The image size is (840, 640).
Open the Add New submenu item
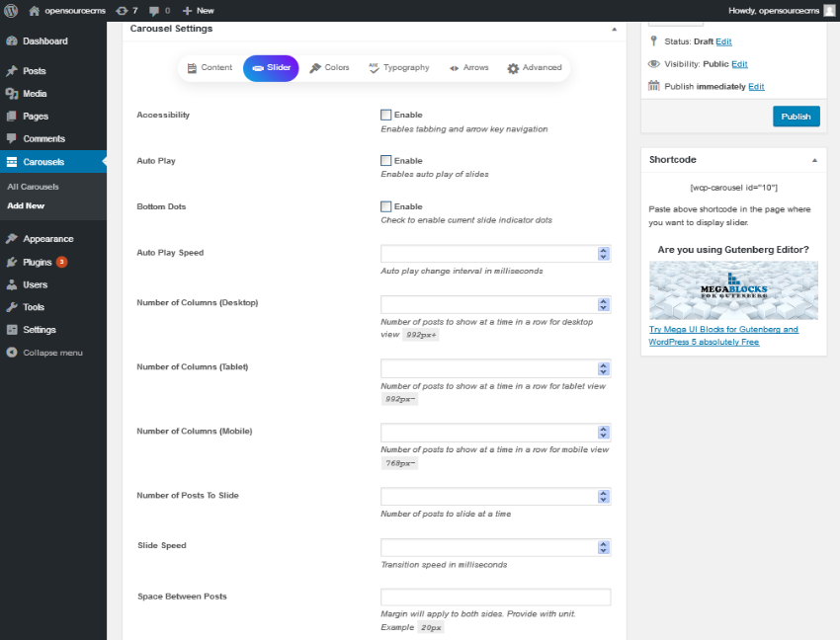(26, 205)
